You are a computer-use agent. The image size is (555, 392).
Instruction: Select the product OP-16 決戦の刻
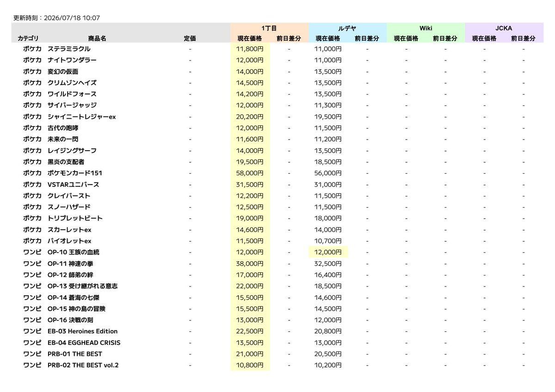tap(71, 320)
